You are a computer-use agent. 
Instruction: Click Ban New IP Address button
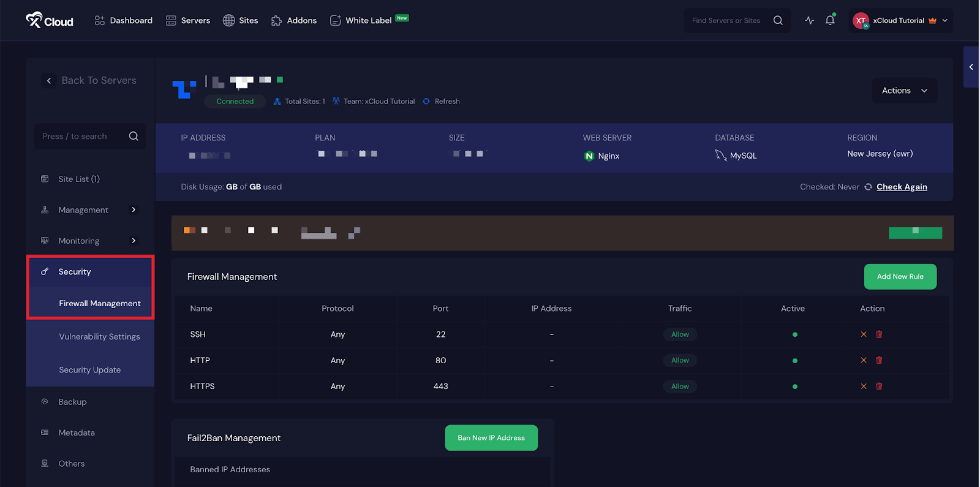491,438
